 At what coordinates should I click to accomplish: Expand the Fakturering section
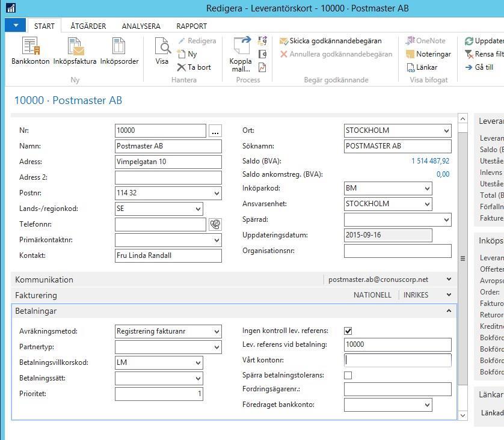(x=449, y=295)
